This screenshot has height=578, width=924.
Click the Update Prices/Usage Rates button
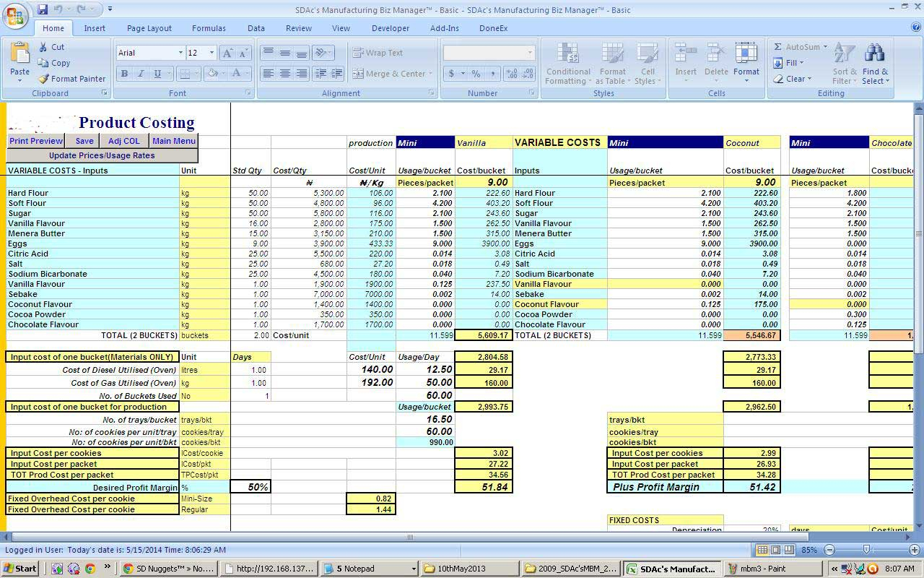[102, 155]
